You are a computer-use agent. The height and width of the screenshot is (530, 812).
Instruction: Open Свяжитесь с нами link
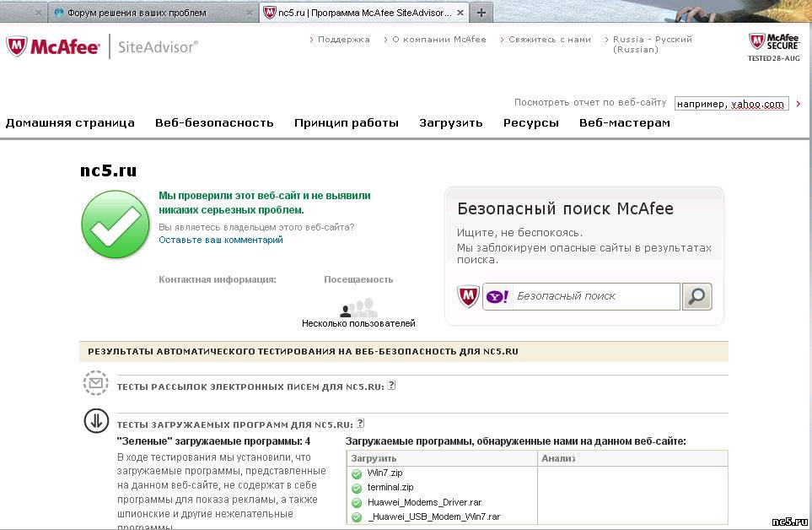coord(550,40)
